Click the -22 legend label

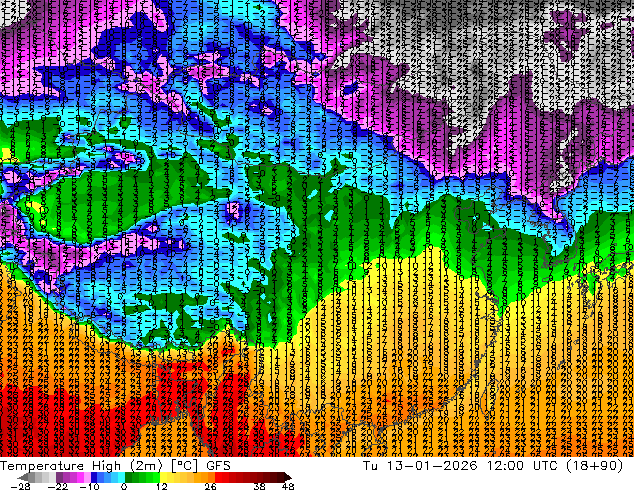click(x=58, y=486)
